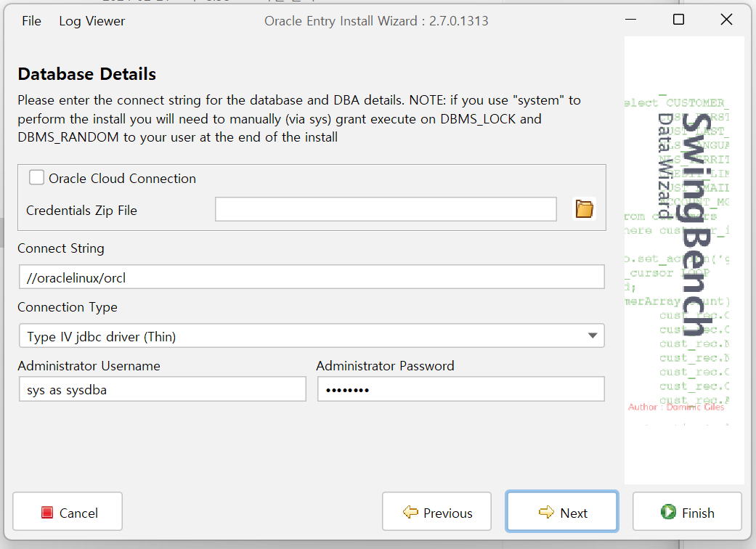The width and height of the screenshot is (756, 549).
Task: Click the Finish button
Action: pyautogui.click(x=687, y=512)
